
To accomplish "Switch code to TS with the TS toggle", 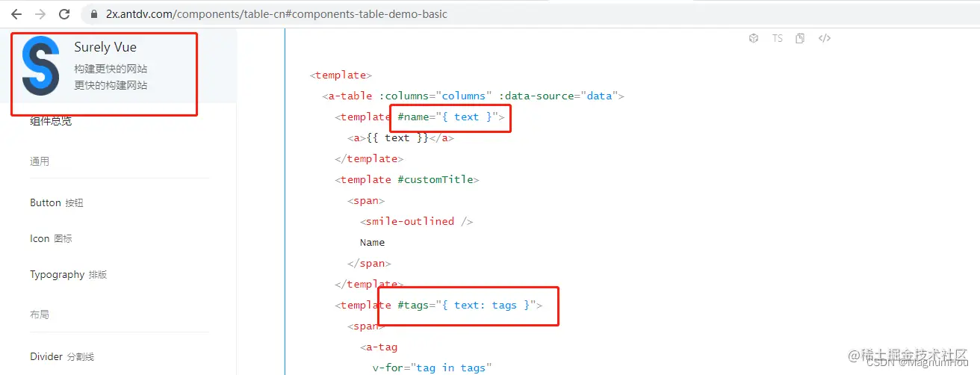I will point(778,38).
